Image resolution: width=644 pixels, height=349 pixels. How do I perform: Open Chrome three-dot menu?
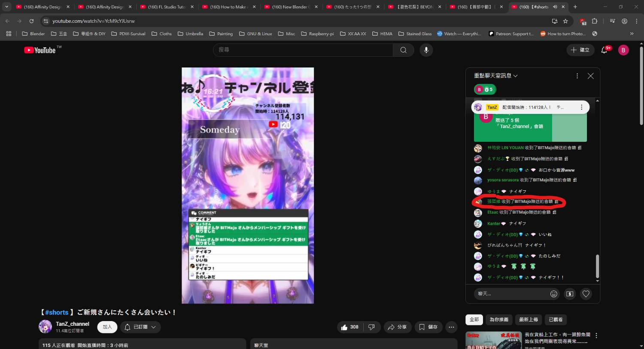[x=636, y=21]
